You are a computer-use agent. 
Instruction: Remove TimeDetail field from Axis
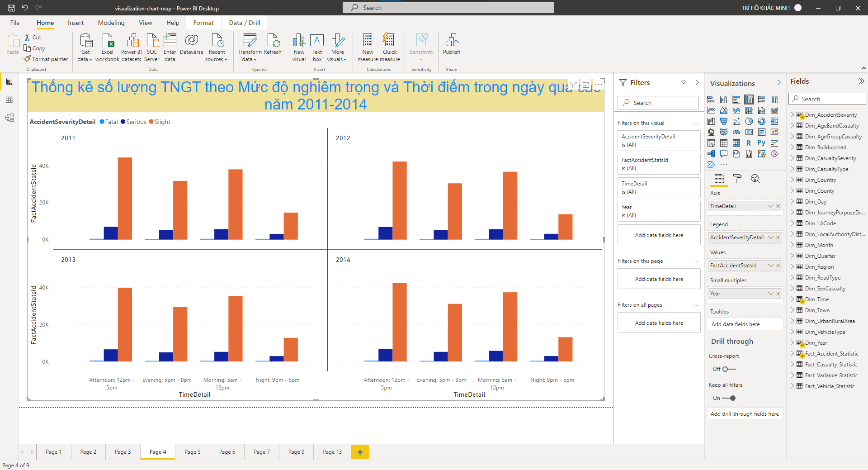[x=778, y=206]
